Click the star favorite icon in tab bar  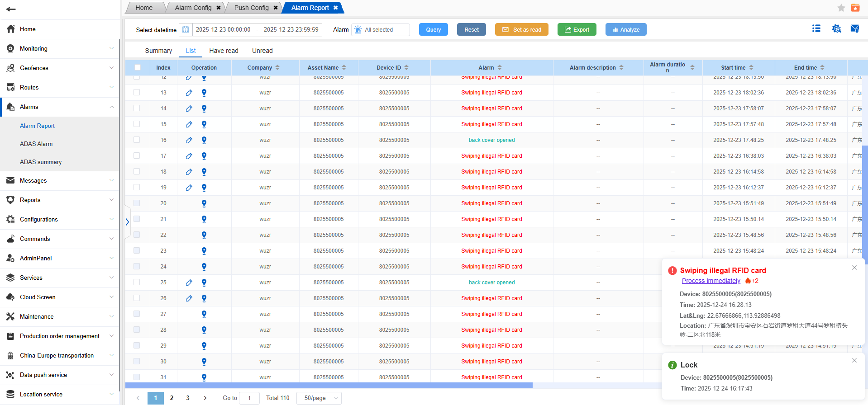point(841,8)
